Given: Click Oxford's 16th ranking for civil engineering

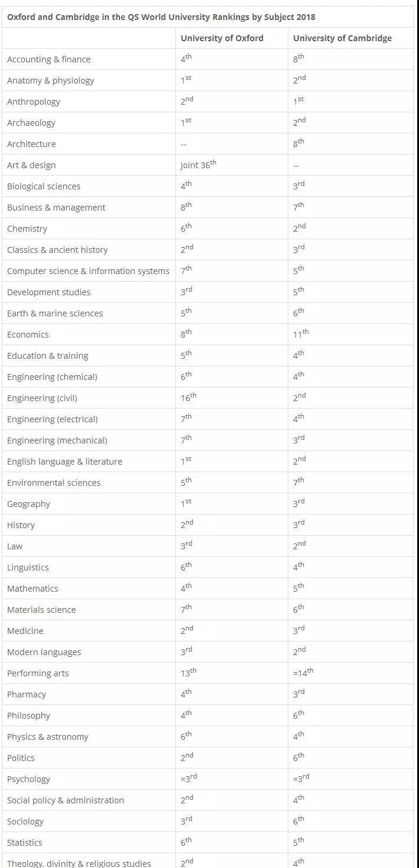Looking at the screenshot, I should pyautogui.click(x=188, y=398).
